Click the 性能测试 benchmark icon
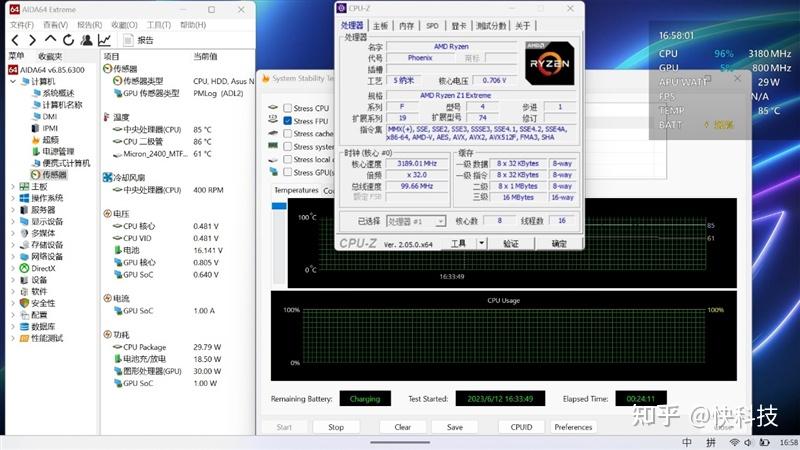The image size is (800, 450). tap(24, 338)
